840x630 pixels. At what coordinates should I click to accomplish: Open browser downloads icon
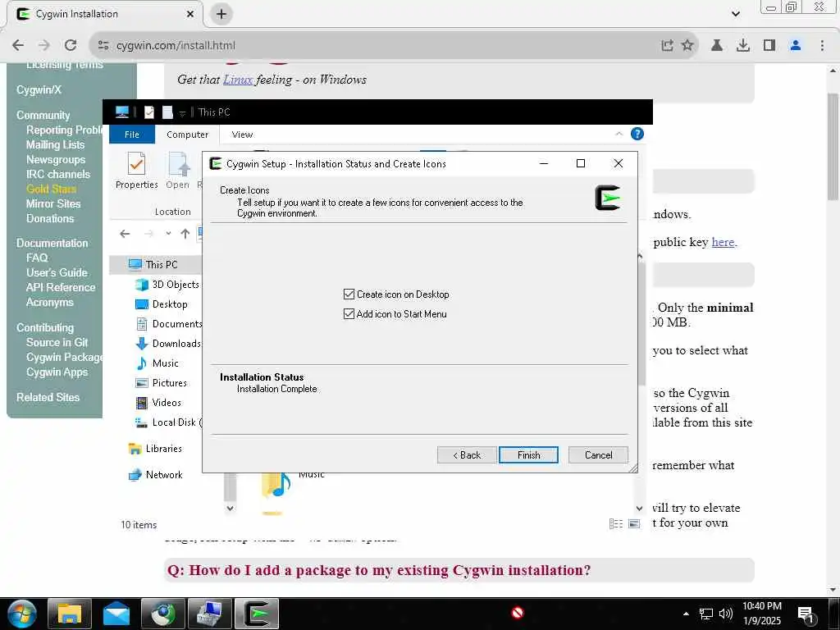743,45
